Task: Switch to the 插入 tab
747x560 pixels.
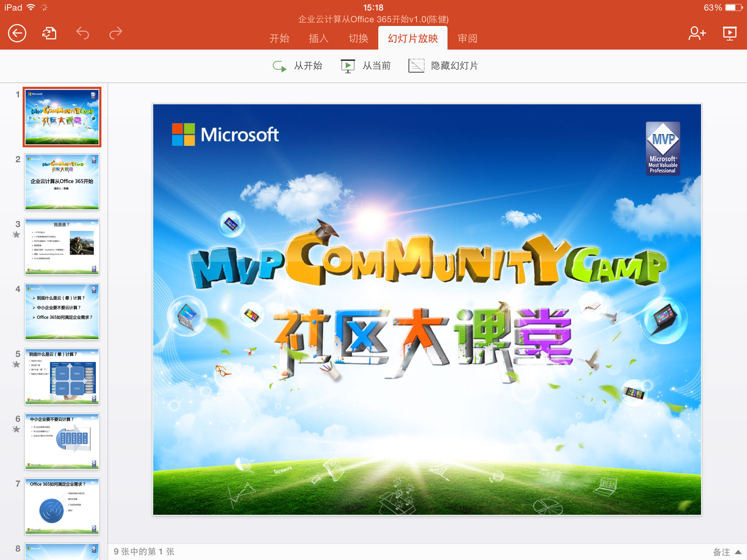Action: [319, 38]
